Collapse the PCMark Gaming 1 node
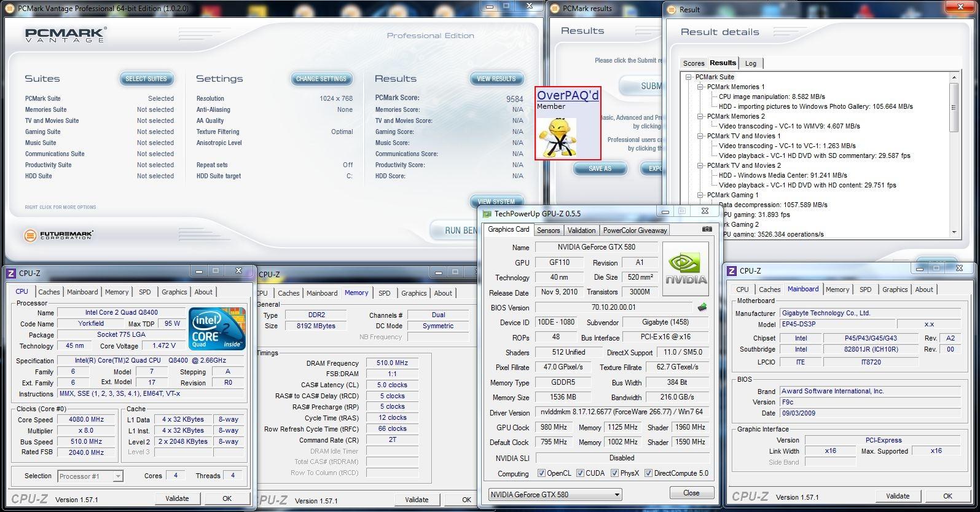 (700, 195)
